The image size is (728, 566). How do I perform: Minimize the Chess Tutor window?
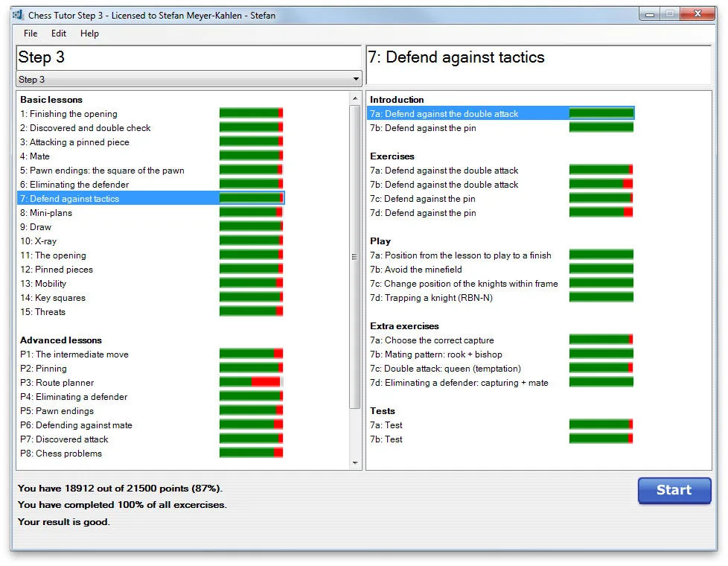tap(650, 14)
